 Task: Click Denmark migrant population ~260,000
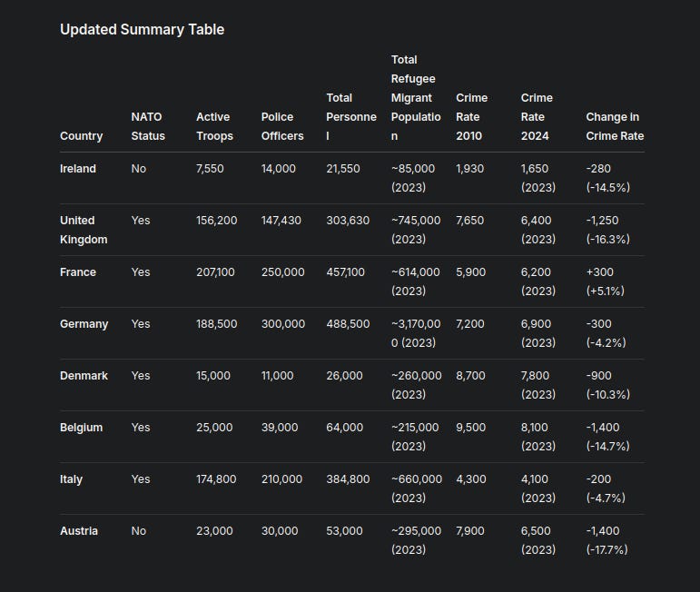417,385
